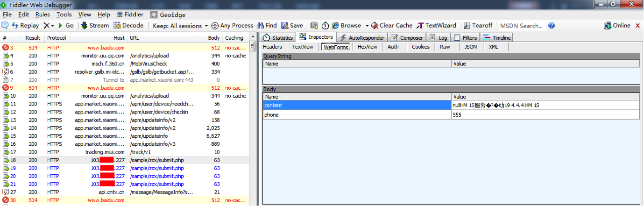Open the Rules menu
This screenshot has width=644, height=206.
(x=42, y=14)
